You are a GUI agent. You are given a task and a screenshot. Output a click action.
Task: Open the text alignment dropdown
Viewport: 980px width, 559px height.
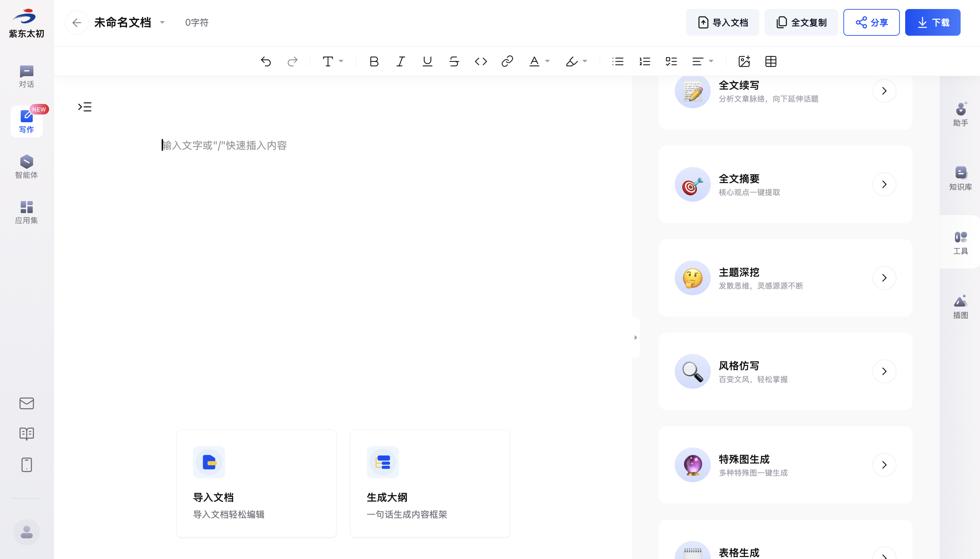point(702,61)
